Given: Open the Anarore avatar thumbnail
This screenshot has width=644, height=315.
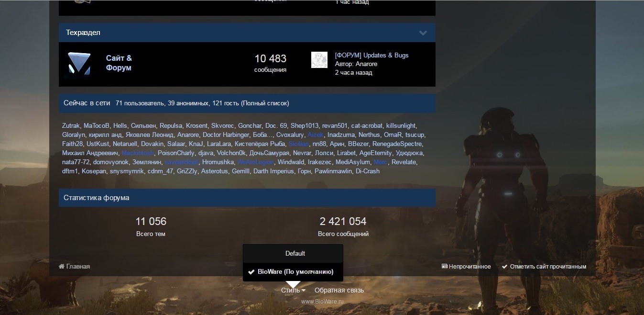Looking at the screenshot, I should pyautogui.click(x=319, y=60).
